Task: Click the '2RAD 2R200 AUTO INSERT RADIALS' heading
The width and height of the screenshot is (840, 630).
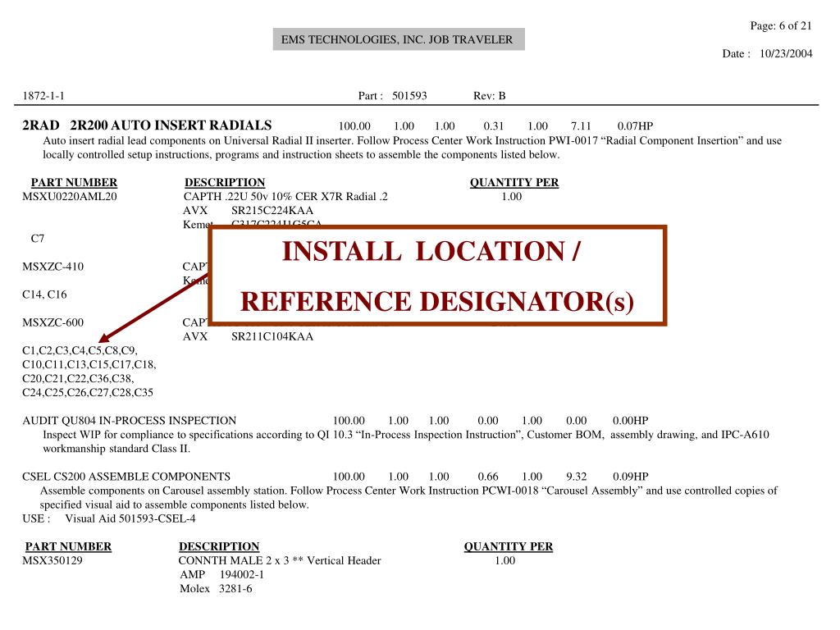Action: pyautogui.click(x=147, y=126)
